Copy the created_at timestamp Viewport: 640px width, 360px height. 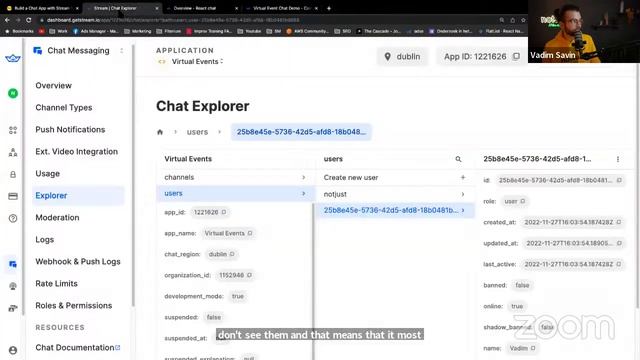619,222
